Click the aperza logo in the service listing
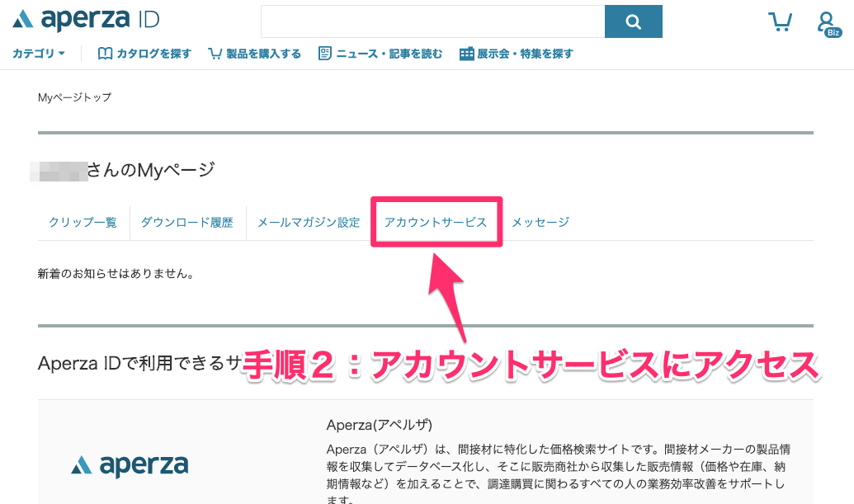Viewport: 854px width, 504px height. tap(129, 465)
